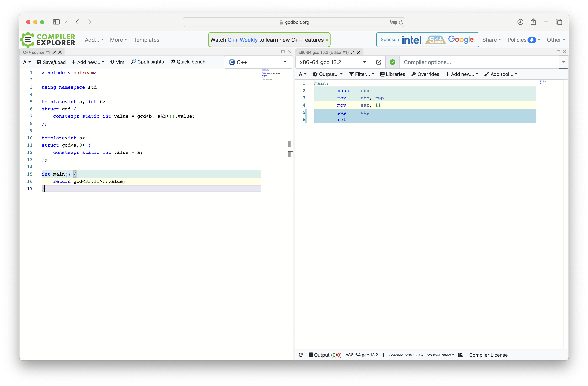
Task: Select the C++ source #1 tab
Action: point(37,52)
